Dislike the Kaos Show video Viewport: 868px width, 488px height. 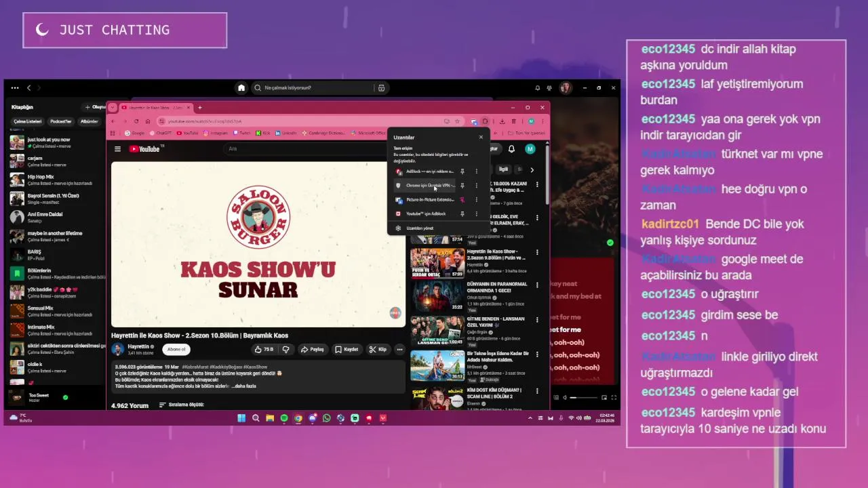(x=285, y=349)
